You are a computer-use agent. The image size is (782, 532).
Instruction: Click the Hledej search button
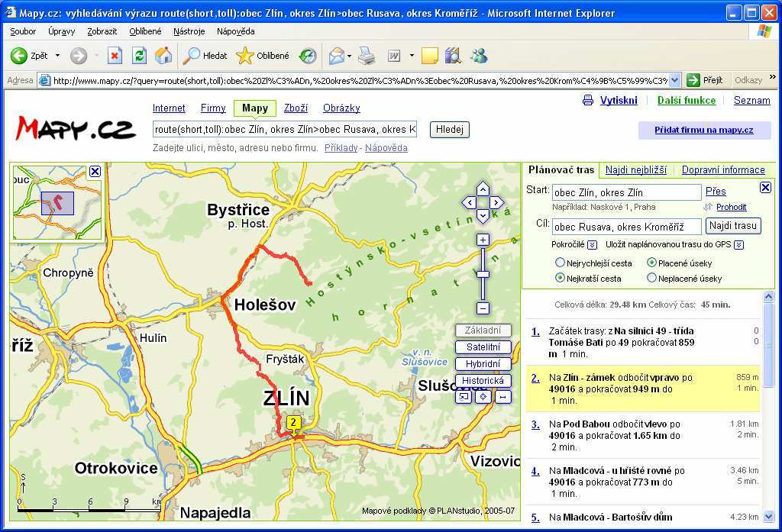[x=449, y=130]
